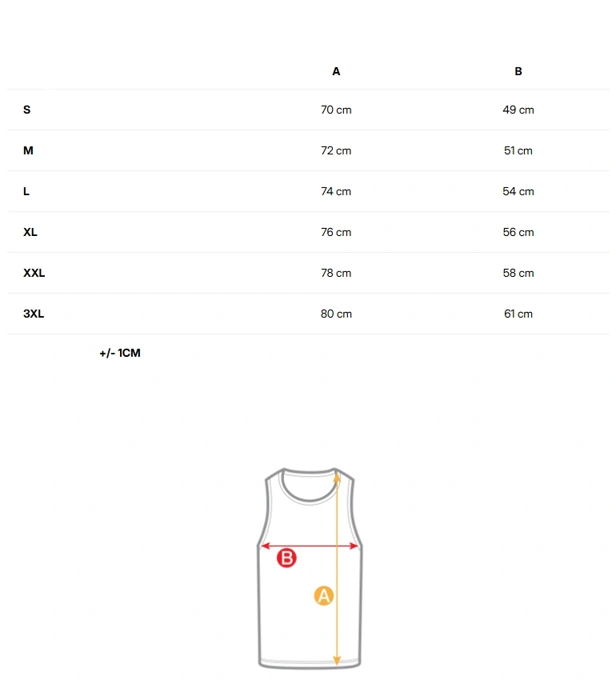Click the tank top bottom hem
This screenshot has width=616, height=692.
[x=310, y=664]
